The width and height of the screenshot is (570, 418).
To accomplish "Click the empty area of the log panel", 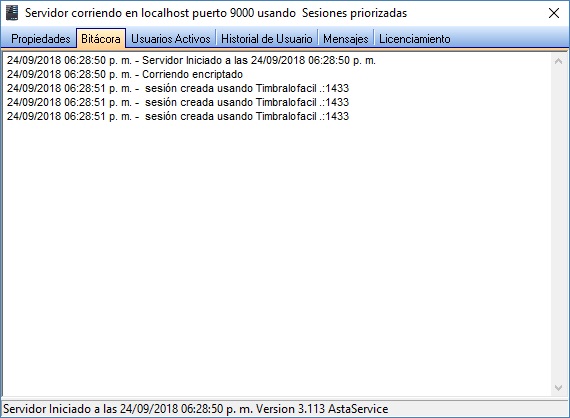I will click(x=276, y=254).
